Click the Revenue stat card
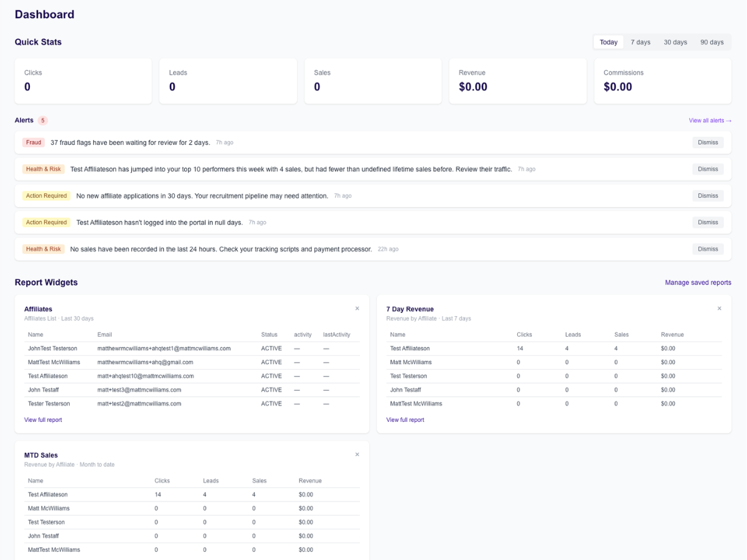Screen dimensions: 747x560 (518, 81)
